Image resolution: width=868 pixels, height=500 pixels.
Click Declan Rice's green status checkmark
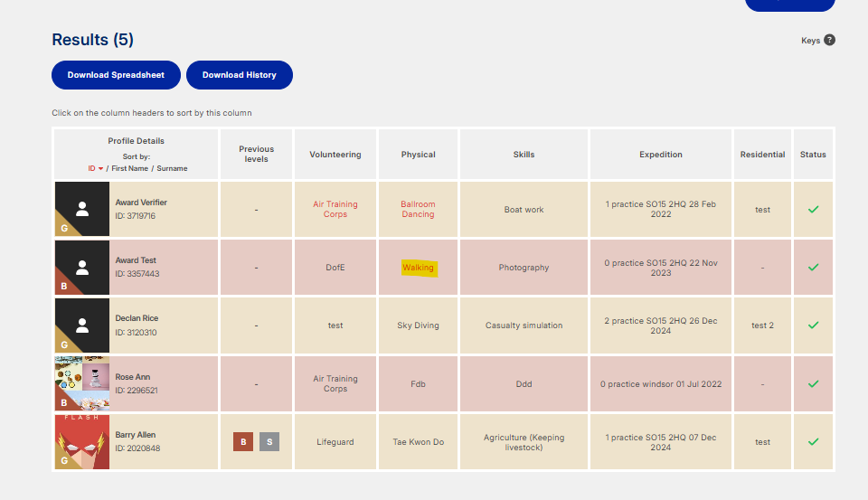point(813,325)
